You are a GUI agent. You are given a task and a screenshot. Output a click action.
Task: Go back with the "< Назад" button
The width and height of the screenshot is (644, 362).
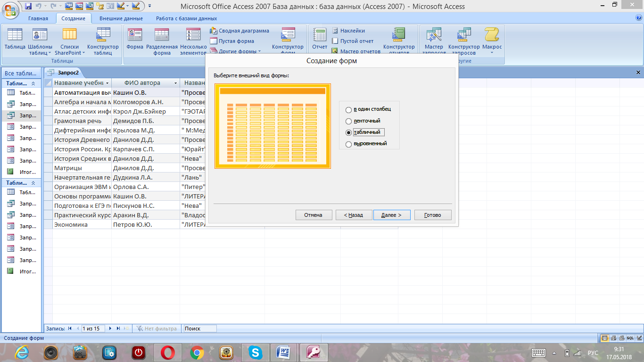pyautogui.click(x=354, y=215)
